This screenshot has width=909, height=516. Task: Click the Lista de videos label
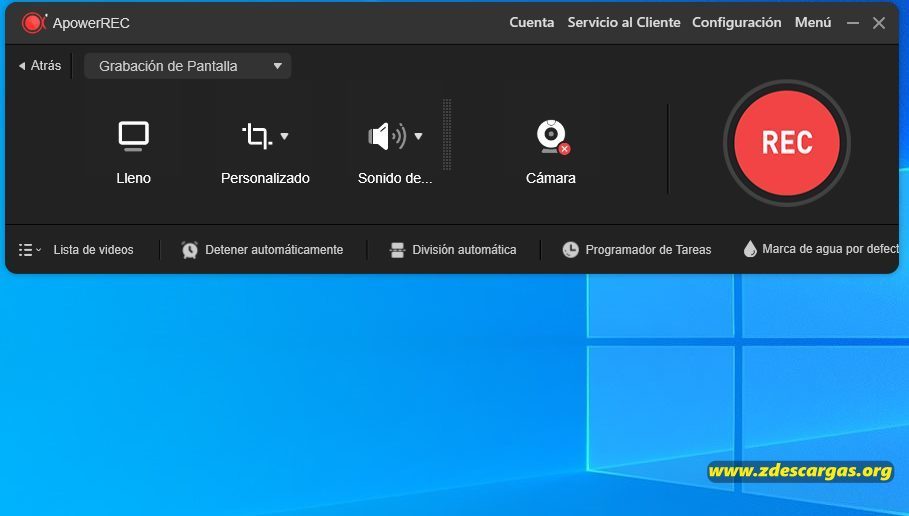point(93,250)
